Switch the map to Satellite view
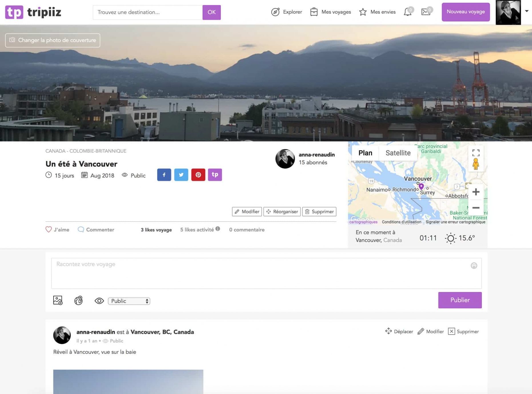 [398, 153]
